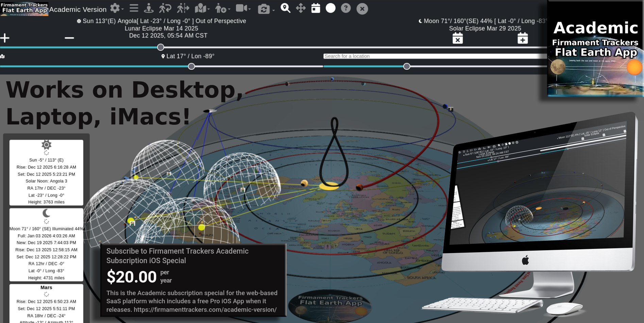
Task: Expand the map layers dropdown
Action: pyautogui.click(x=202, y=8)
